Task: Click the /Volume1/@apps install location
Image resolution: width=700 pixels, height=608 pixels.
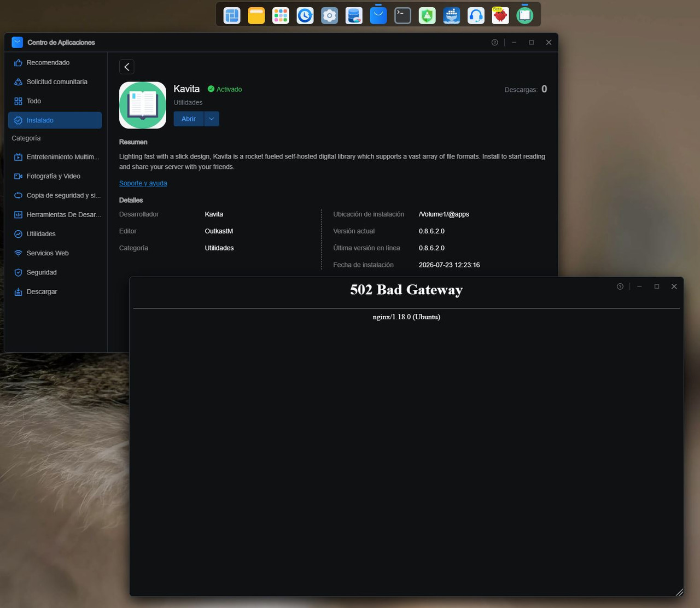Action: point(444,214)
